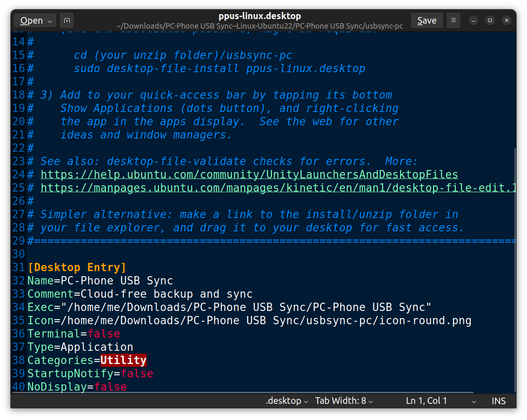The width and height of the screenshot is (527, 420).
Task: Click the Open button in header bar
Action: point(31,20)
